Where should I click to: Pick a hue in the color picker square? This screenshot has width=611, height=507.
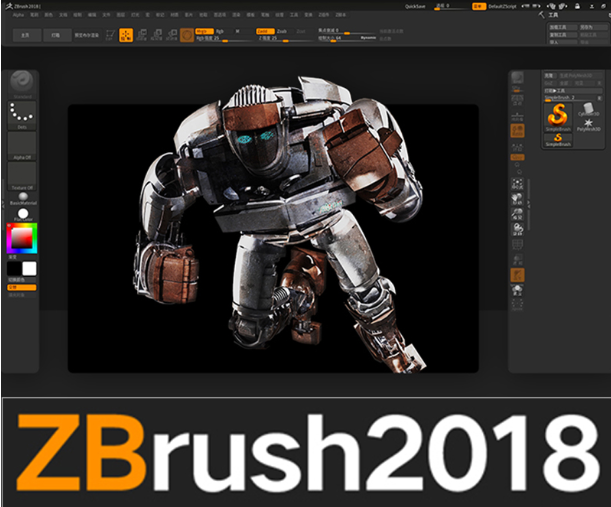22,238
